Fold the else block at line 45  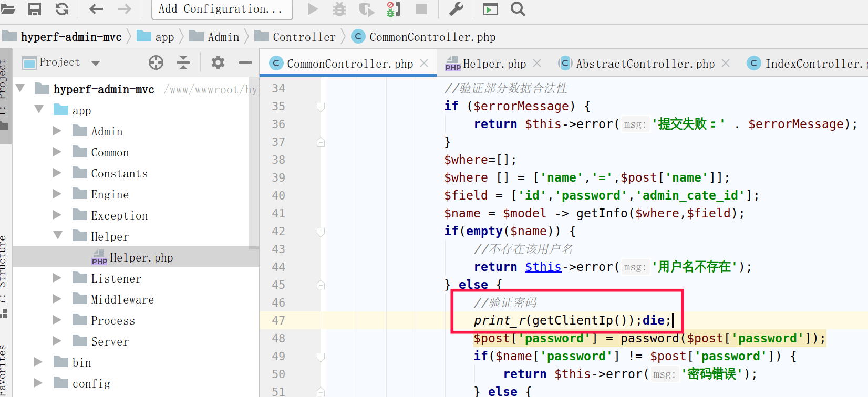(321, 285)
